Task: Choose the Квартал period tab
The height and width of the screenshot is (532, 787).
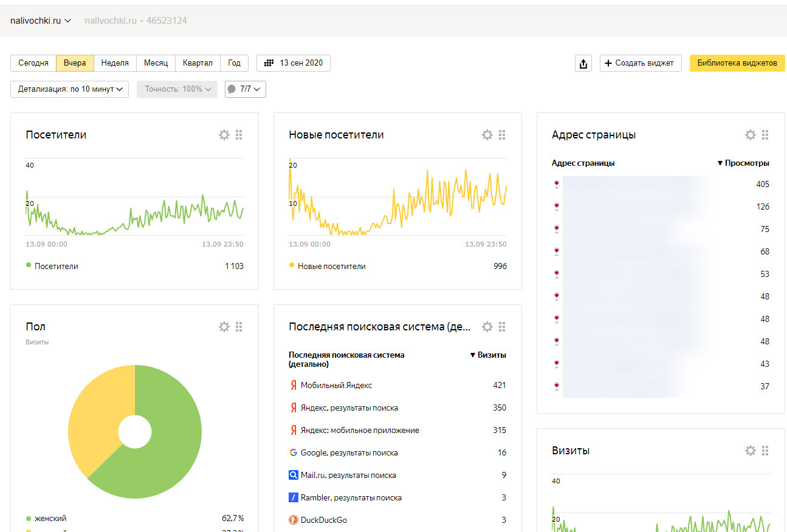Action: click(198, 63)
